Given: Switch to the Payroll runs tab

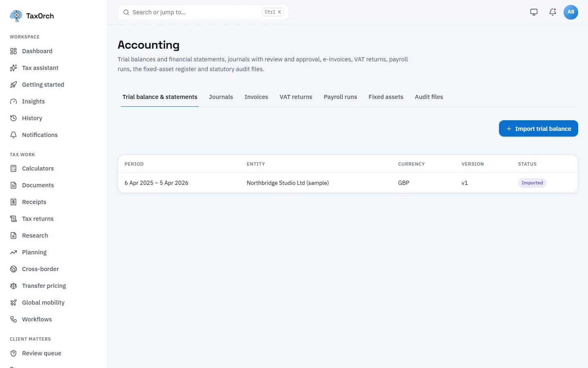Looking at the screenshot, I should [340, 97].
